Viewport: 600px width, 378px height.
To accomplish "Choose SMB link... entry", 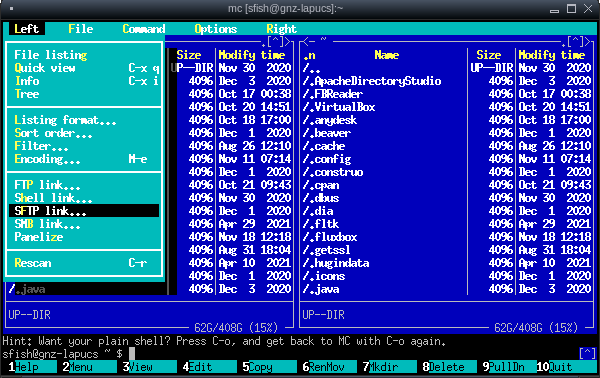I will (x=84, y=224).
